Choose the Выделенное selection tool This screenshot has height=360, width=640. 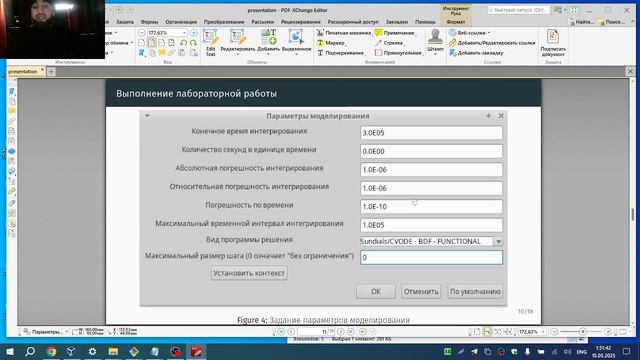click(296, 41)
